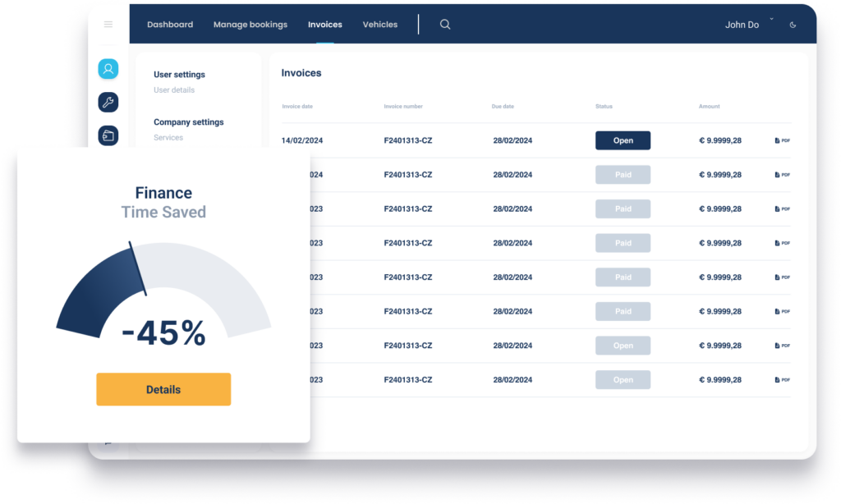Open the User details link
The image size is (841, 504).
(172, 89)
